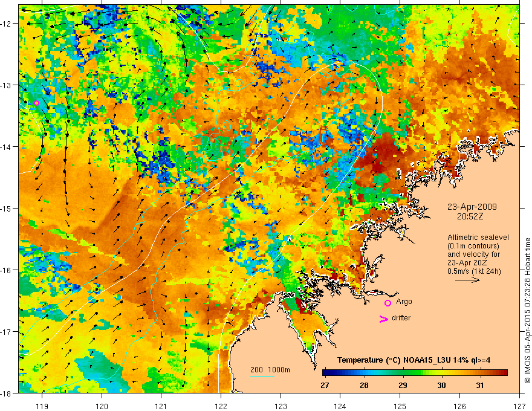Click longitude axis label 123
This screenshot has height=411, width=532.
pyautogui.click(x=281, y=407)
